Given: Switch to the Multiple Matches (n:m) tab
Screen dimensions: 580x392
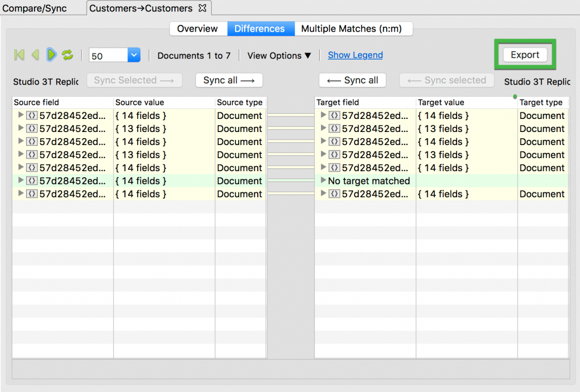Looking at the screenshot, I should point(353,28).
